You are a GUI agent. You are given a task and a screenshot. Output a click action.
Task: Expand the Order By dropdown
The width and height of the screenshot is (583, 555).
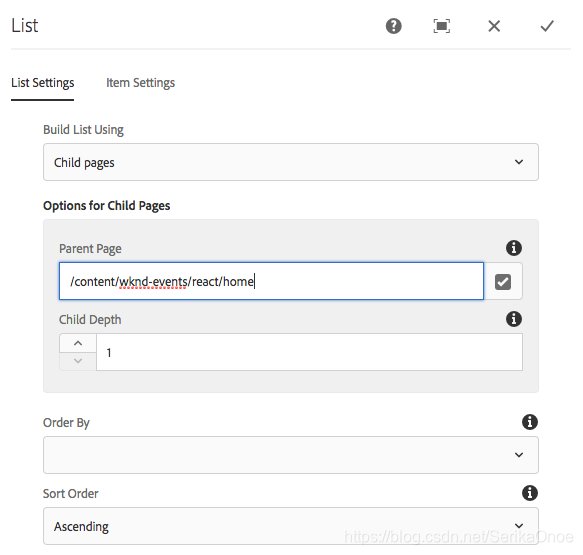pyautogui.click(x=291, y=455)
